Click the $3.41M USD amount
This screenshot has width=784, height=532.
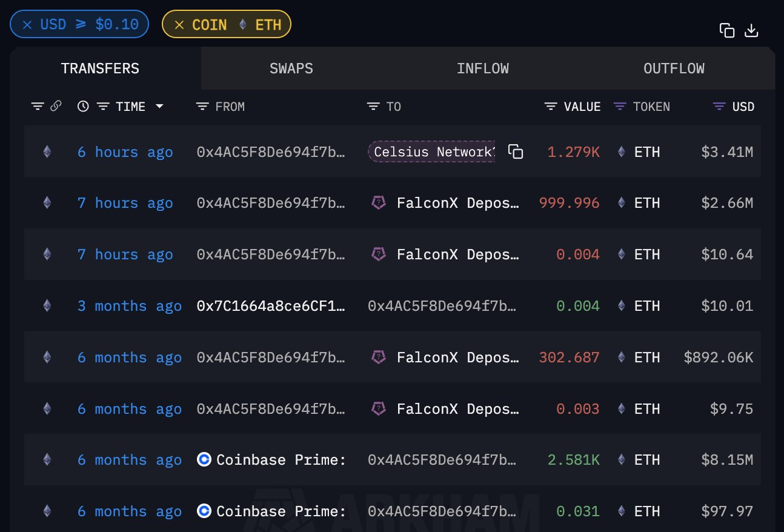(727, 151)
